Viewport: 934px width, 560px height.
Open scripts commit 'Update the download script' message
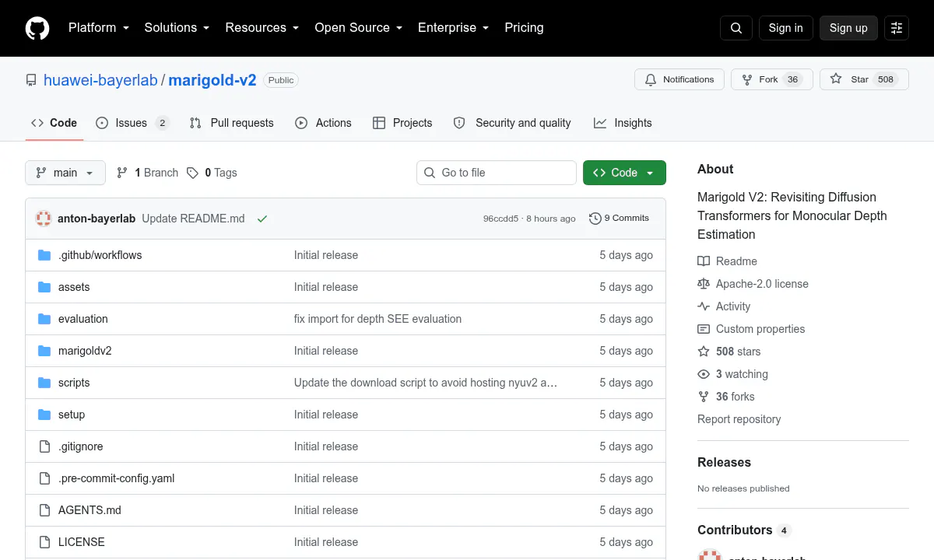point(426,383)
